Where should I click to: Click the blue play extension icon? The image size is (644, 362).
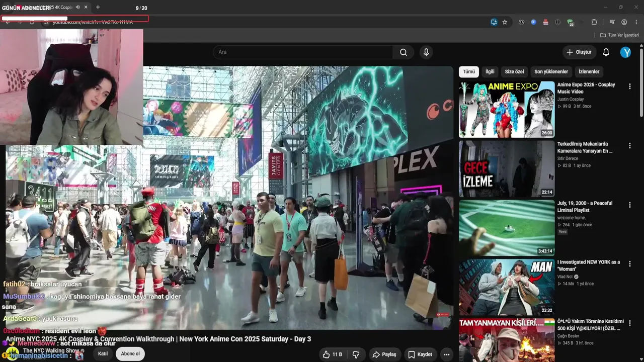click(x=533, y=22)
